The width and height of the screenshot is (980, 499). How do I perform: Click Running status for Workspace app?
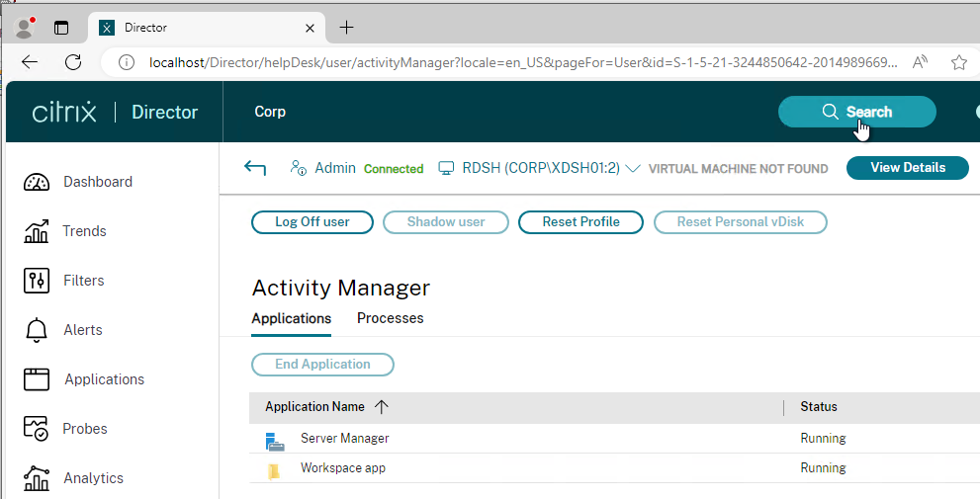coord(823,467)
